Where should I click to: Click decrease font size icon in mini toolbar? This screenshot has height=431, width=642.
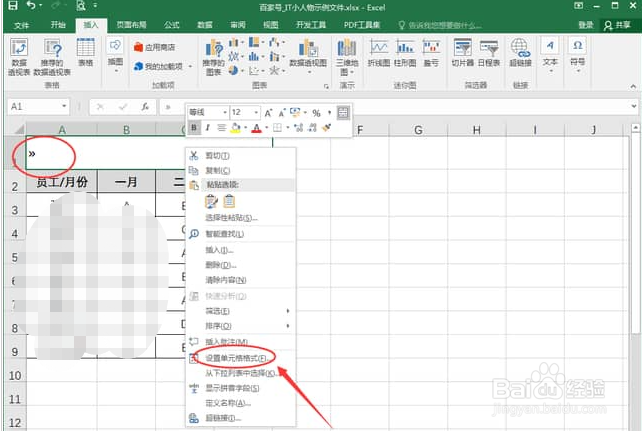282,113
